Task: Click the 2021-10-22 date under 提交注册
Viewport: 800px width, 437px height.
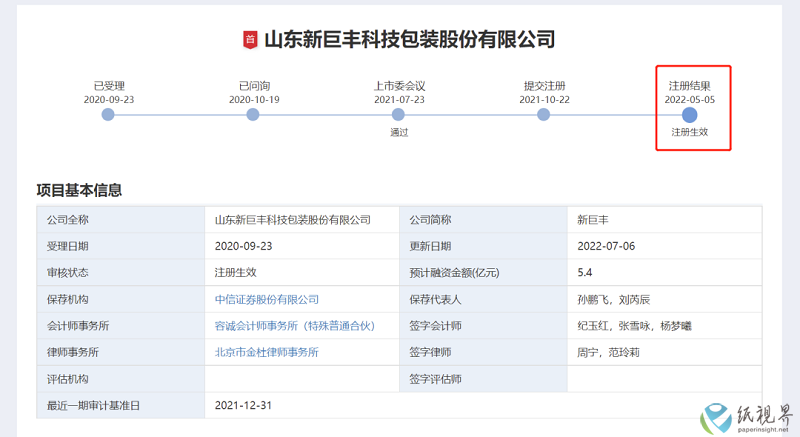Action: coord(544,99)
